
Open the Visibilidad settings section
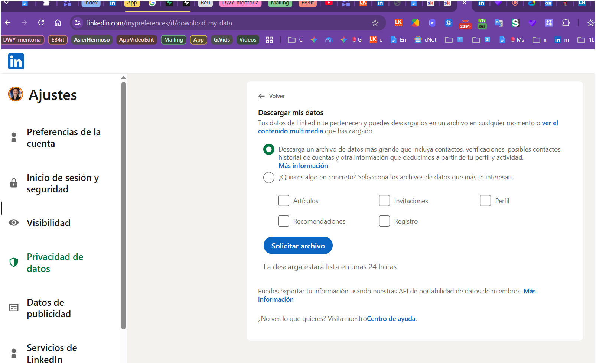tap(48, 223)
